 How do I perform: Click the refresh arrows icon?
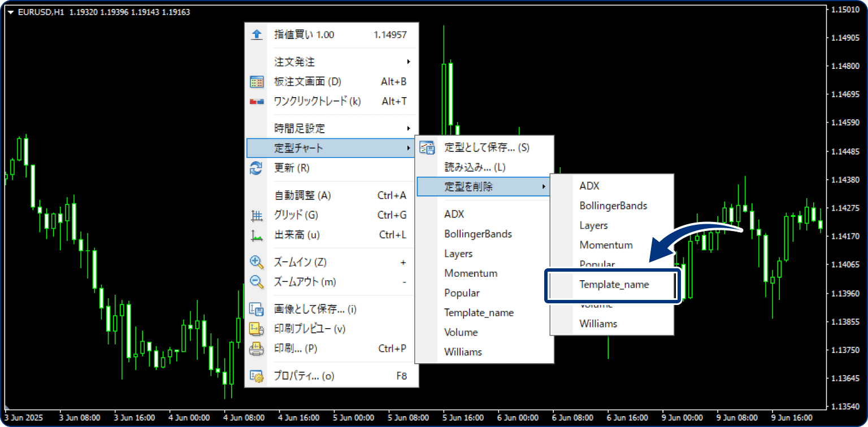coord(257,168)
